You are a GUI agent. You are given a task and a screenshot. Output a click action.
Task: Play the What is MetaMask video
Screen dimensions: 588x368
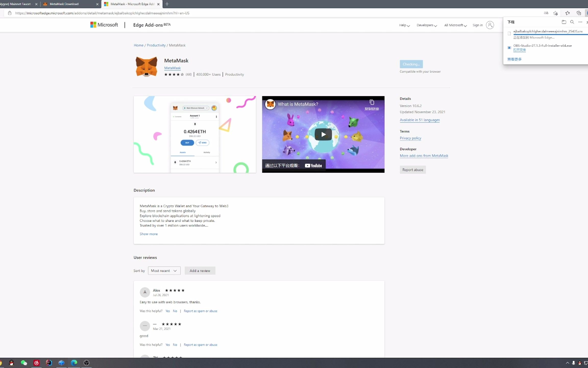click(x=323, y=134)
